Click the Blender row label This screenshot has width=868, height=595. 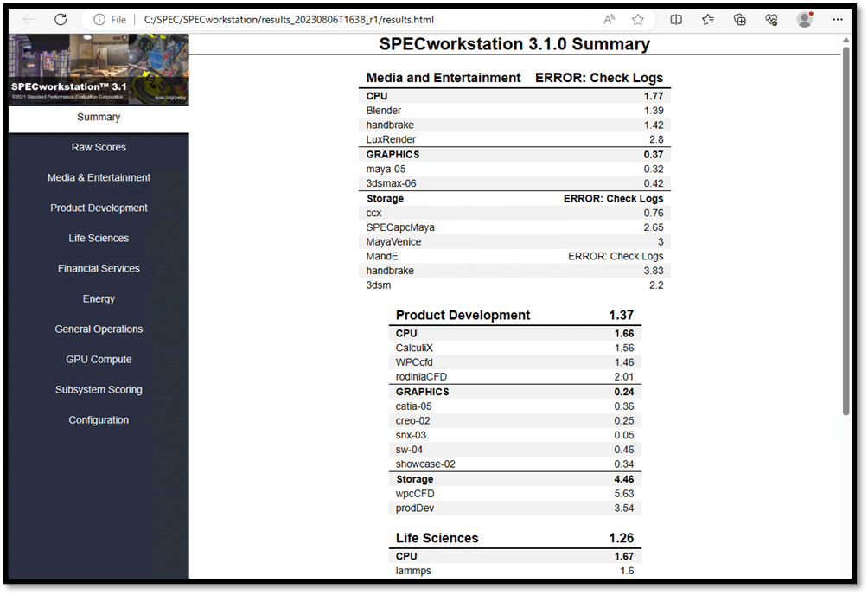[x=383, y=111]
